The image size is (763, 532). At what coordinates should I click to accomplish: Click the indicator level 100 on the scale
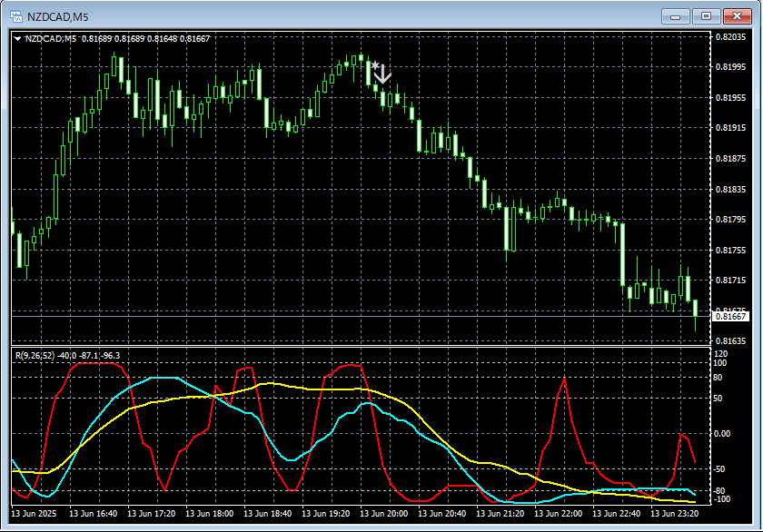pyautogui.click(x=720, y=363)
